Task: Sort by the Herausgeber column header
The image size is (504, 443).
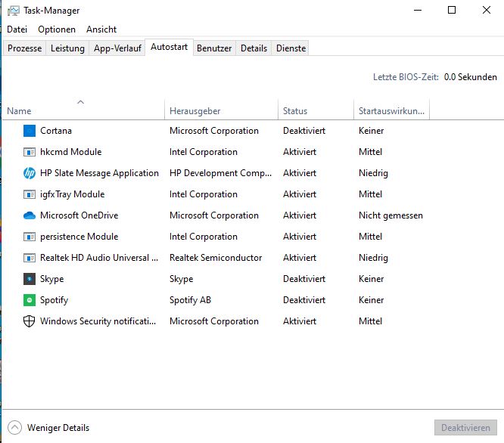Action: click(221, 110)
